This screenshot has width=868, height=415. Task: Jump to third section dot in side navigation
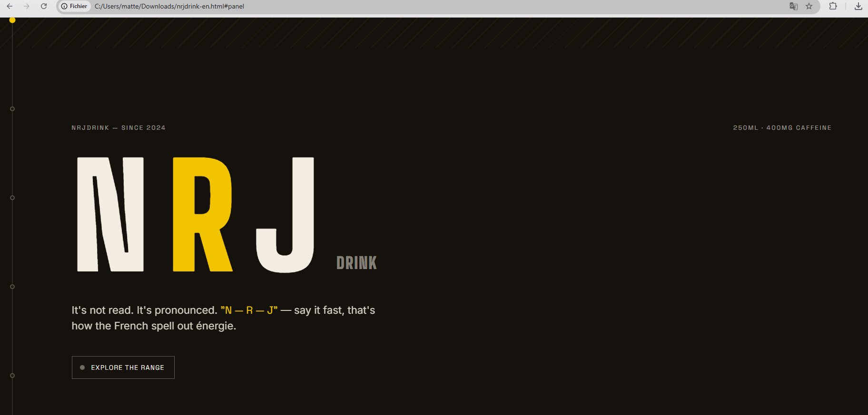pyautogui.click(x=12, y=198)
